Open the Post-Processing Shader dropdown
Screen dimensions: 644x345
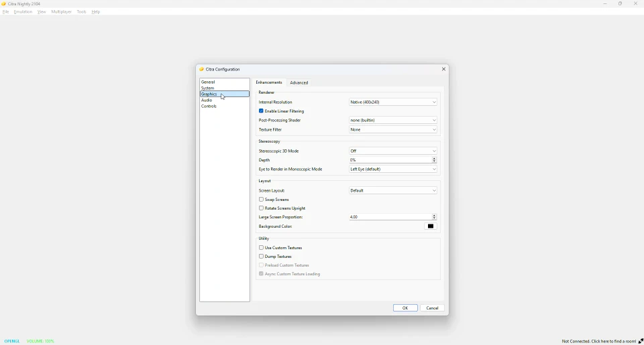click(x=393, y=120)
